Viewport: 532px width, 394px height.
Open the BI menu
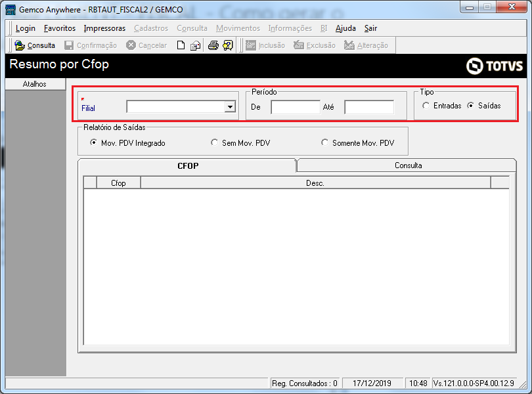[x=324, y=28]
